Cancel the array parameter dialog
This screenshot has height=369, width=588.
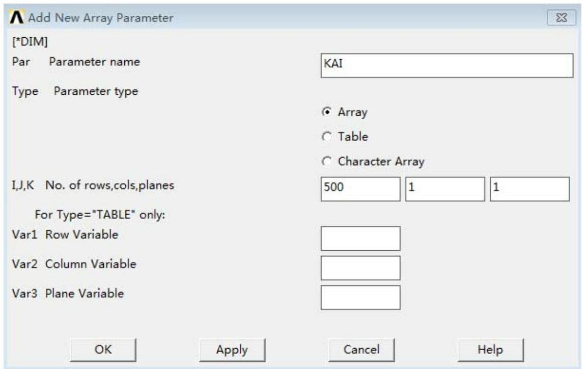tap(361, 350)
